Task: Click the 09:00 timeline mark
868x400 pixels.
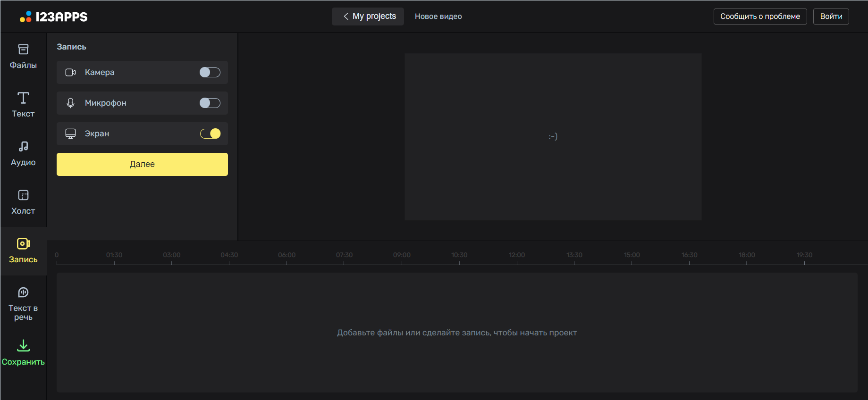Action: (402, 255)
